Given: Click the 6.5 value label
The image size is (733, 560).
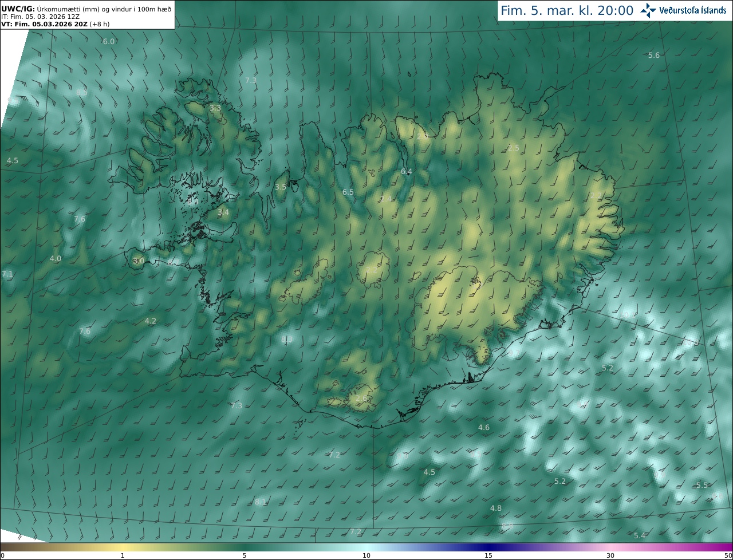Looking at the screenshot, I should (x=348, y=192).
